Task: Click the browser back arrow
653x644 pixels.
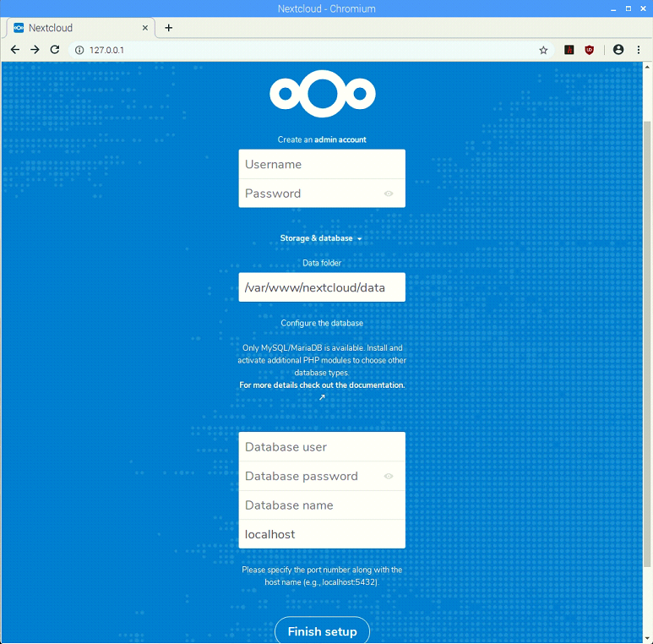Action: (15, 50)
